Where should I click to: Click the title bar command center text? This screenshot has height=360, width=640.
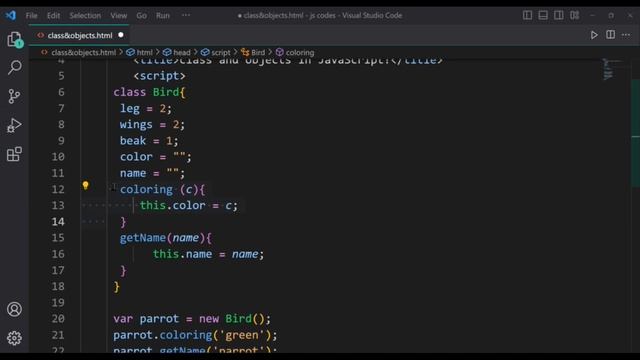pyautogui.click(x=320, y=16)
